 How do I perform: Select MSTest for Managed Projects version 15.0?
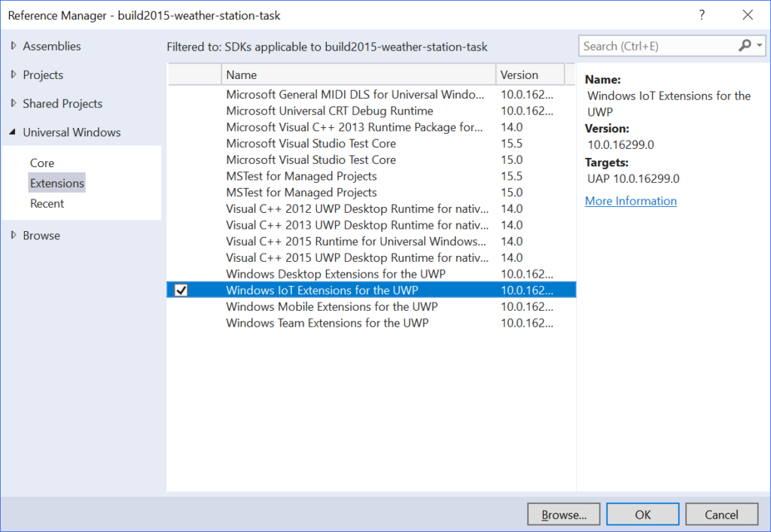371,193
